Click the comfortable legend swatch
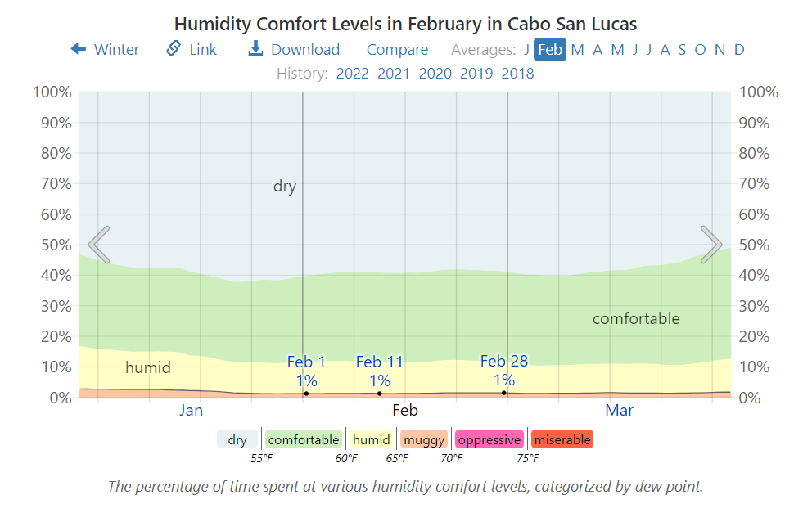This screenshot has width=812, height=513. 304,439
